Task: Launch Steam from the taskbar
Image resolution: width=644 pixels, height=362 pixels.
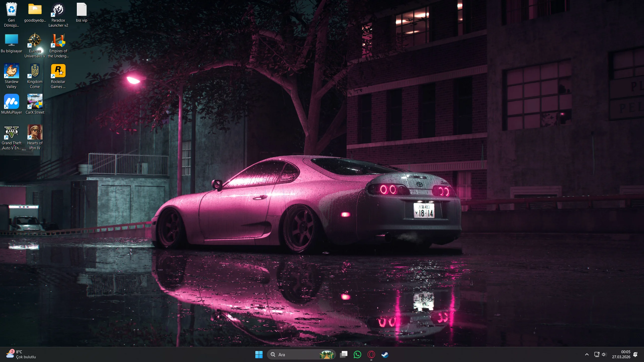Action: [385, 354]
